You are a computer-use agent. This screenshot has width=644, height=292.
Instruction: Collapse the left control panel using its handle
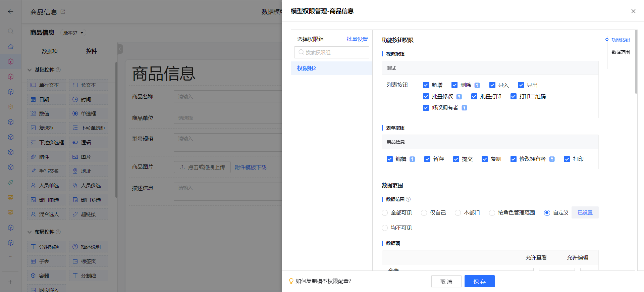tap(120, 49)
